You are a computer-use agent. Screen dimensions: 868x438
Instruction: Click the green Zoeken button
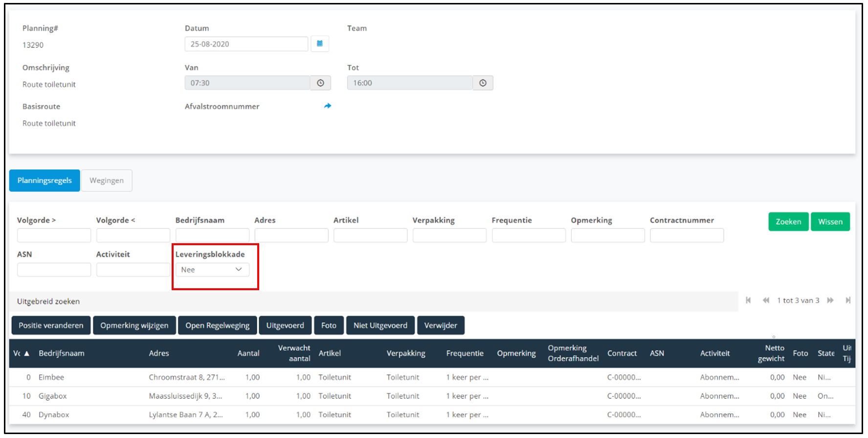point(788,222)
